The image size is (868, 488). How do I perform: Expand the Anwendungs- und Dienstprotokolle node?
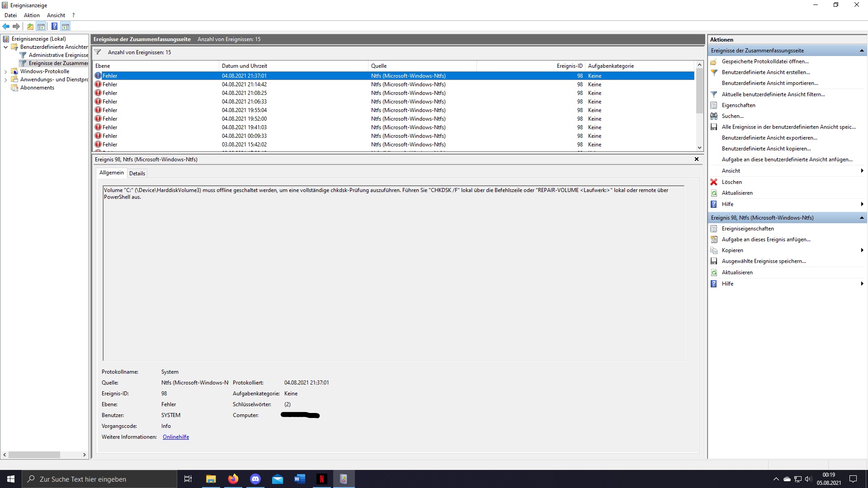[x=5, y=79]
